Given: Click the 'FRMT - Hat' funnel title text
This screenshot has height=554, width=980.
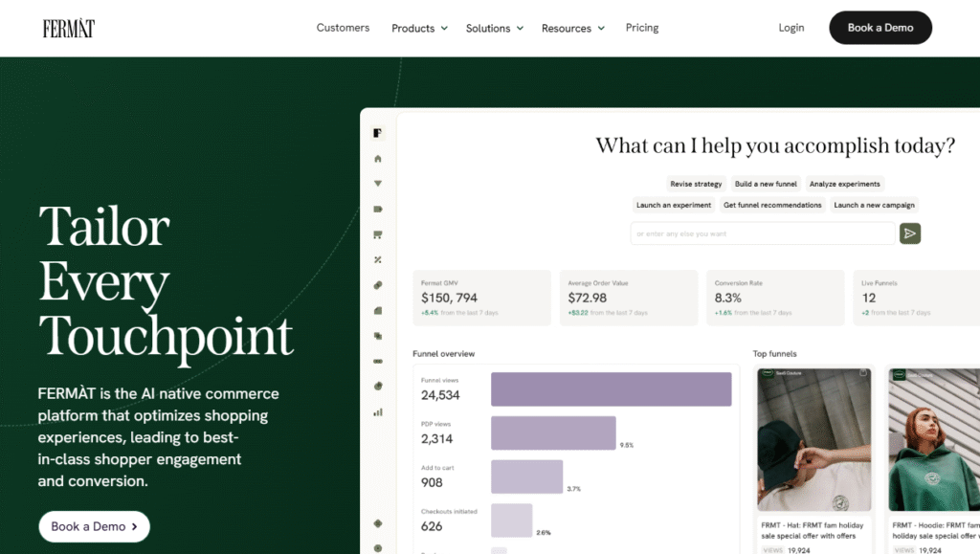Looking at the screenshot, I should [813, 530].
